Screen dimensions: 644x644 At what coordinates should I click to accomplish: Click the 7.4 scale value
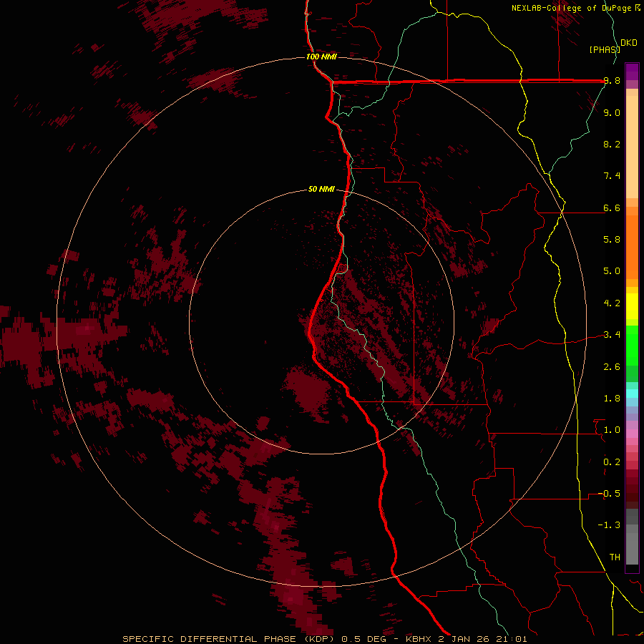(612, 176)
